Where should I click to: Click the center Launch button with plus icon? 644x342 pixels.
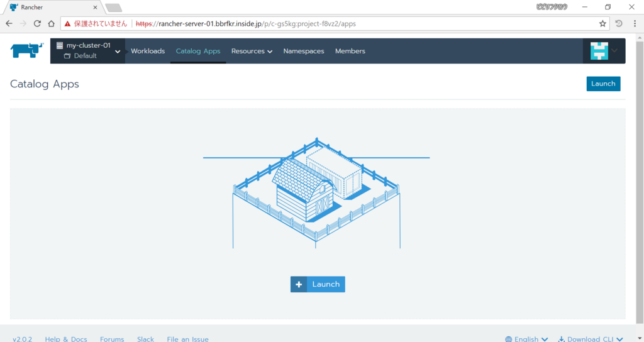coord(318,284)
